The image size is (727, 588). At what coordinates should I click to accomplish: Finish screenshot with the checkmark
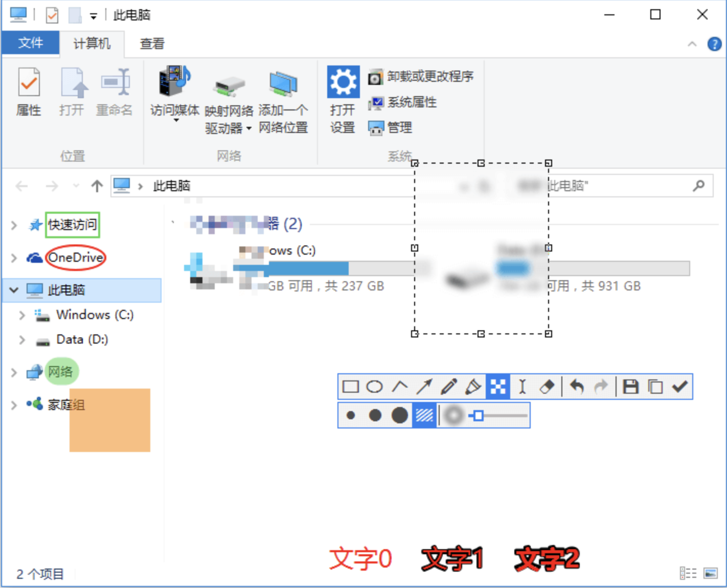click(680, 387)
